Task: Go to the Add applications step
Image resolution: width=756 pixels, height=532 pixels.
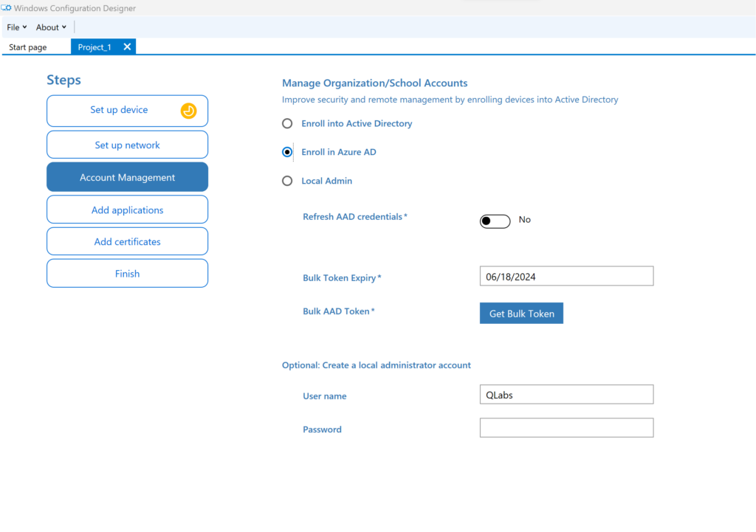Action: point(127,210)
